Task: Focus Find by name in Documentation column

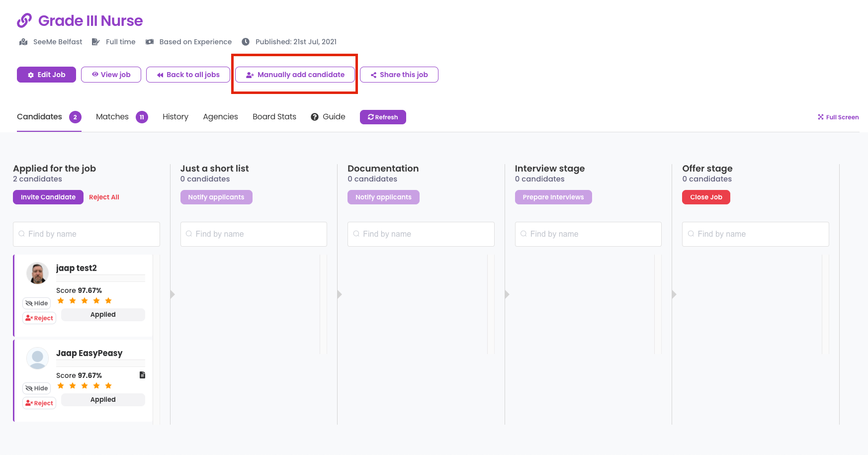Action: point(421,234)
